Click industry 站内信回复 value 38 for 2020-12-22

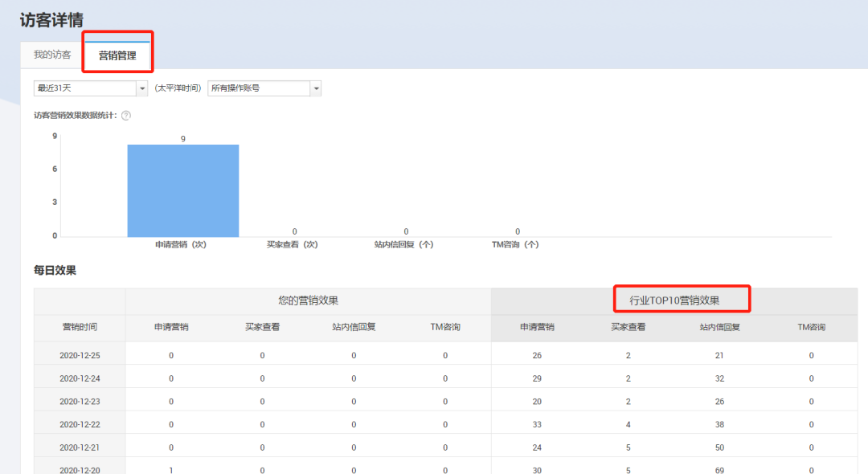click(719, 425)
